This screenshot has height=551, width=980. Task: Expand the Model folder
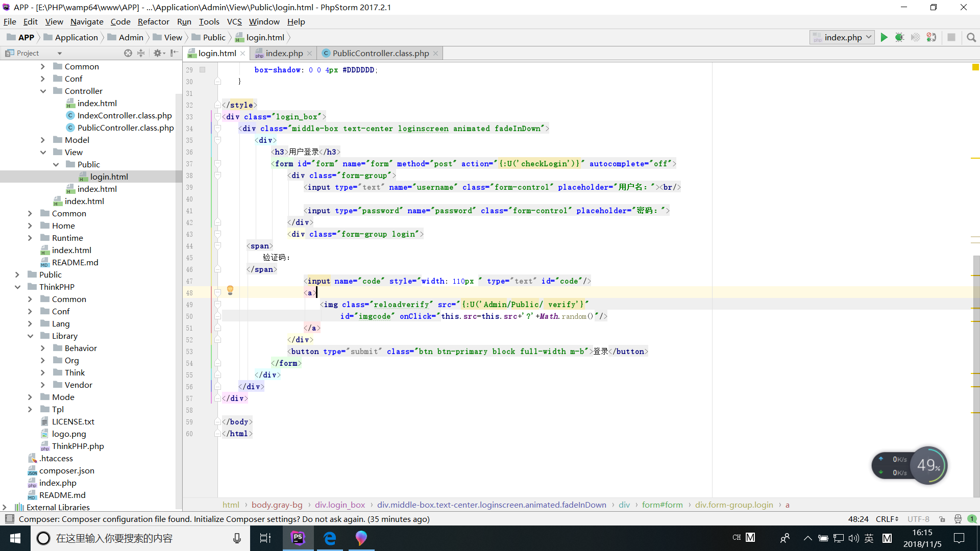coord(43,140)
